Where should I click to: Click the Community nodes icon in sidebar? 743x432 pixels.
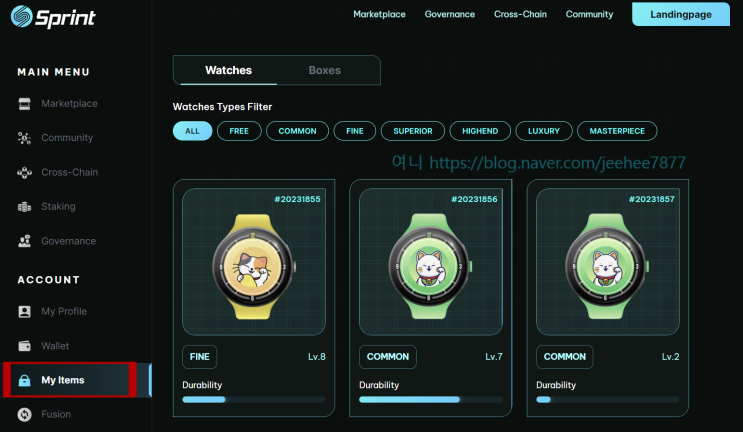click(24, 138)
